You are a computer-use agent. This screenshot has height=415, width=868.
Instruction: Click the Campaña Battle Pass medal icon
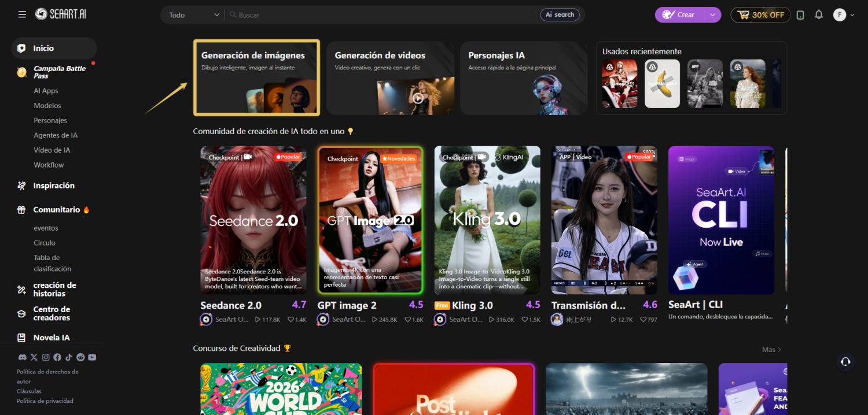coord(21,72)
